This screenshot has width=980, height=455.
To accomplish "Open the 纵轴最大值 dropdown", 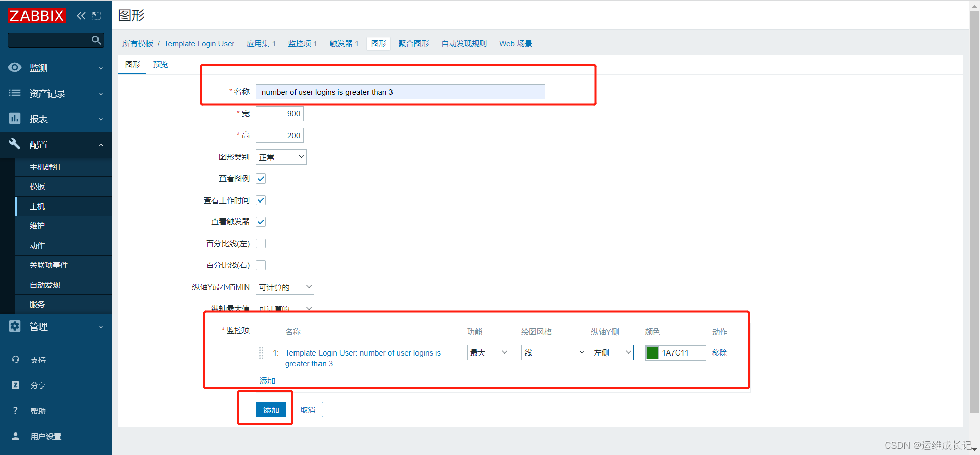I will [285, 308].
